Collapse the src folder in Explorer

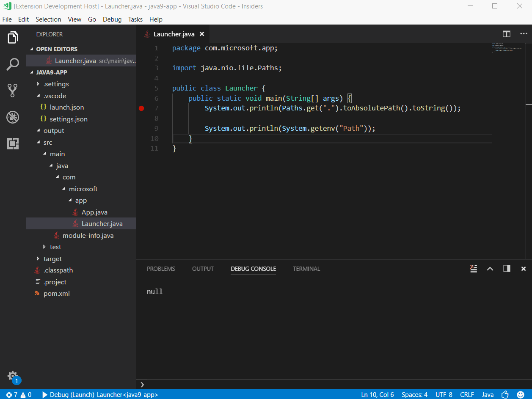click(x=48, y=142)
